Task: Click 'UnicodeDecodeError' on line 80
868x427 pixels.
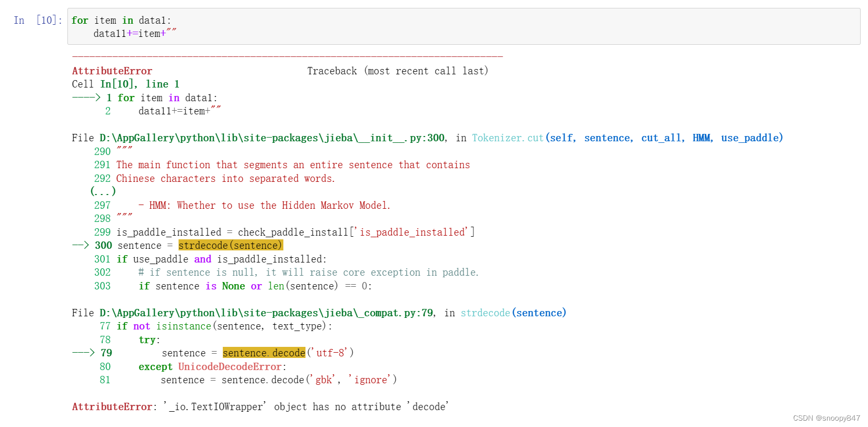Action: [230, 366]
